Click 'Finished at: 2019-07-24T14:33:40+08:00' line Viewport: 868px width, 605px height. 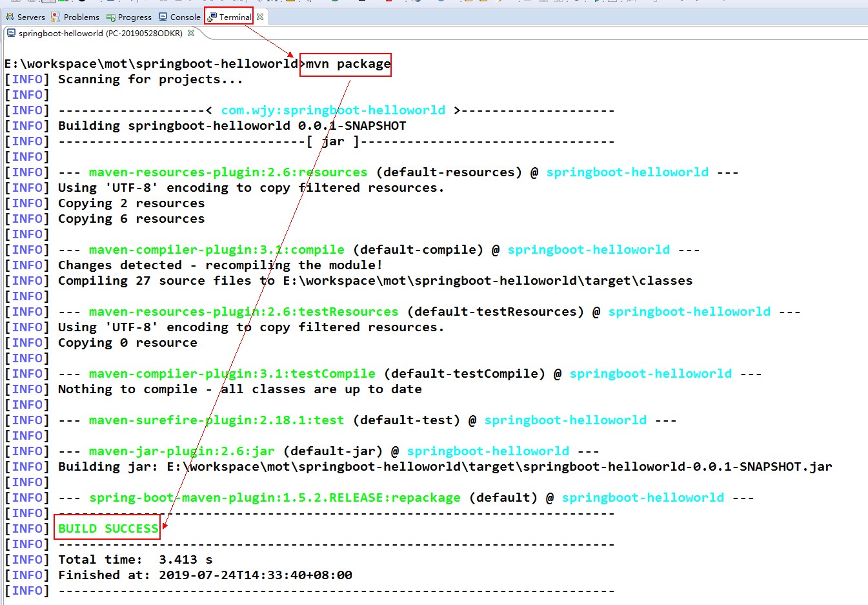(x=205, y=575)
